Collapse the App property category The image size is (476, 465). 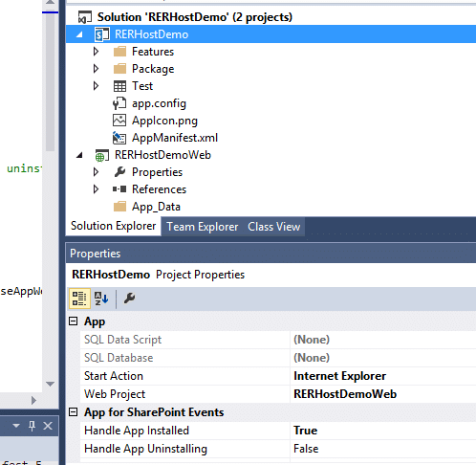pos(74,321)
